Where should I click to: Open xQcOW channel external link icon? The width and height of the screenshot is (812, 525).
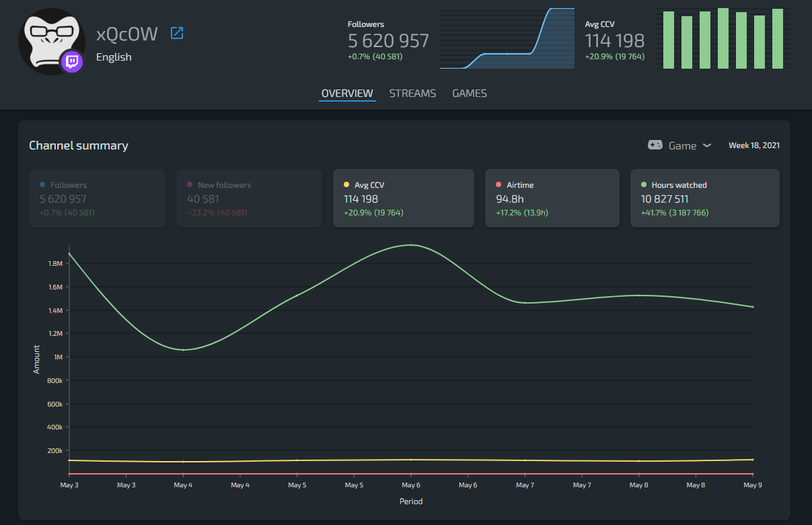click(177, 33)
